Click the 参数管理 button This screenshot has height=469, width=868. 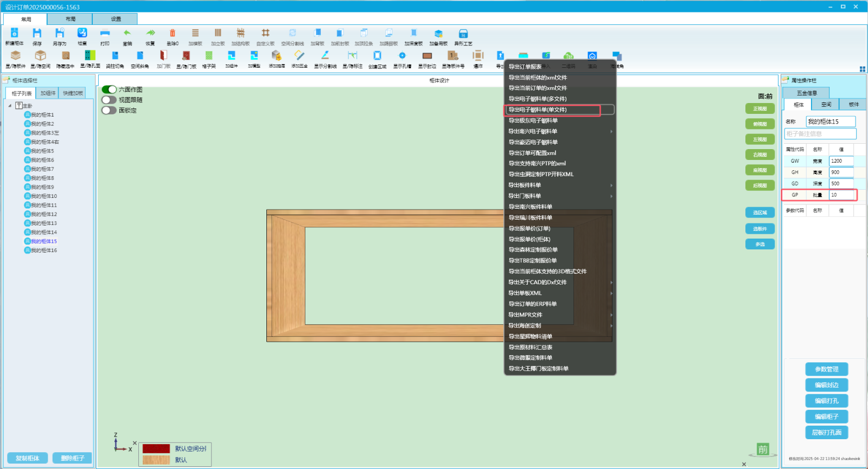point(826,369)
